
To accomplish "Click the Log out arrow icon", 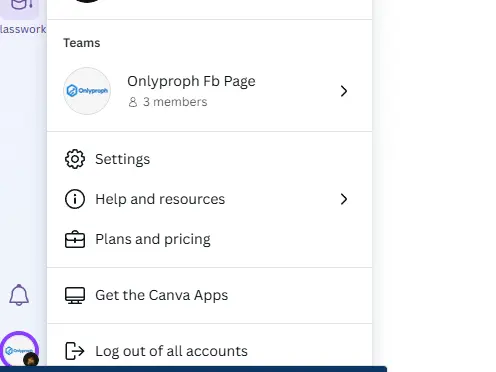I will click(74, 351).
